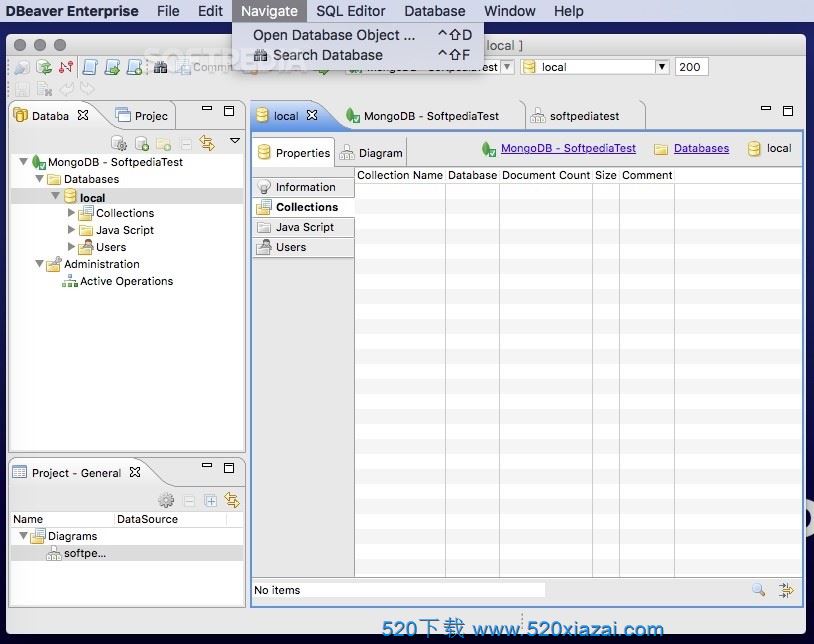This screenshot has height=644, width=814.
Task: Collapse the Diagrams node in Project panel
Action: (23, 535)
